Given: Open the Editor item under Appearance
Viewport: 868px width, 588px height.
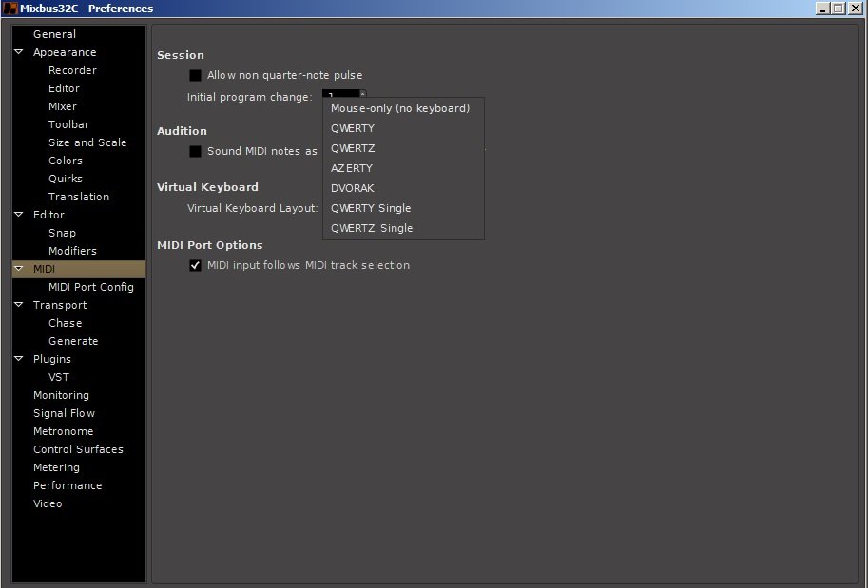Looking at the screenshot, I should point(64,88).
